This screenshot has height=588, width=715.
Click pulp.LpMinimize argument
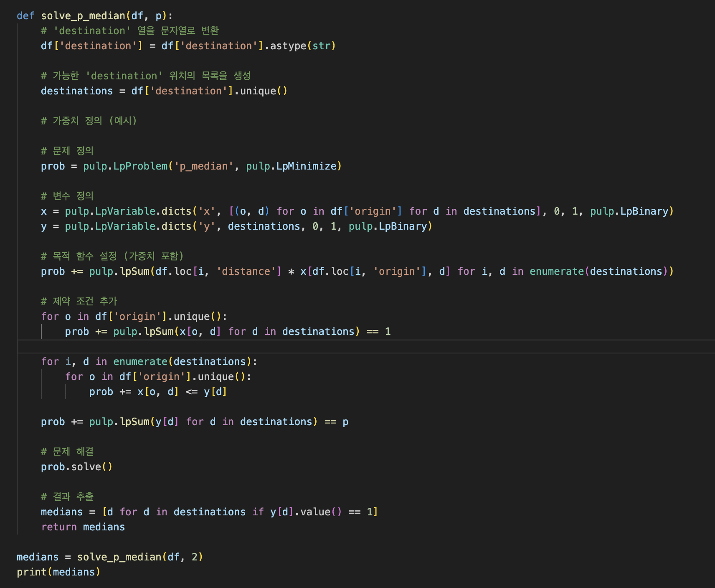(x=291, y=166)
